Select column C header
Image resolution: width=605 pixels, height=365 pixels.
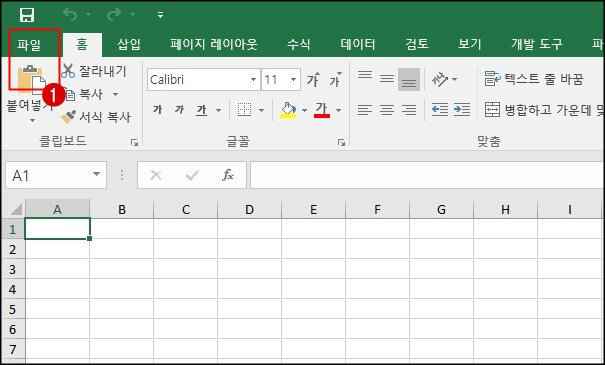(x=186, y=210)
